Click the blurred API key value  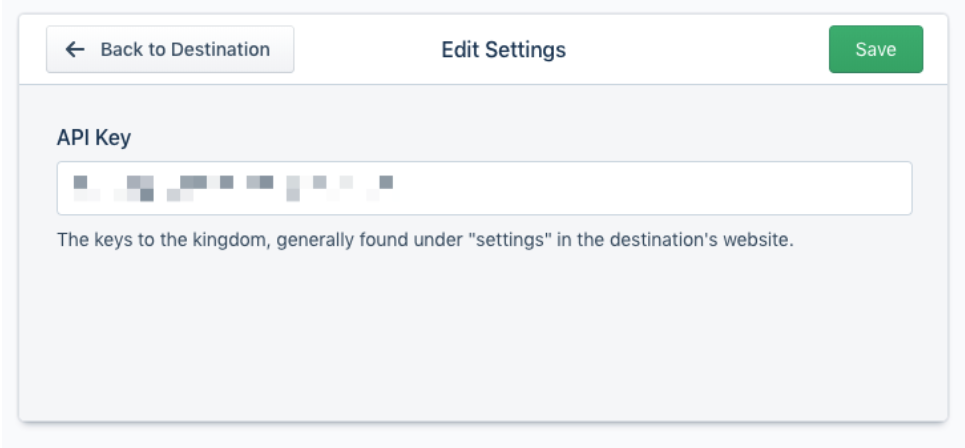(x=232, y=188)
